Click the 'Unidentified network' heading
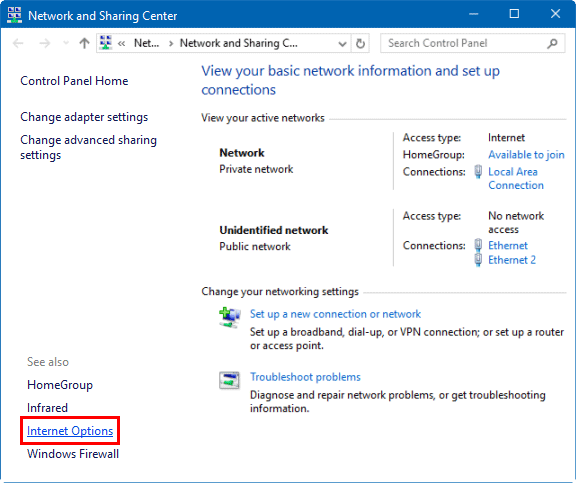This screenshot has height=483, width=576. point(274,230)
